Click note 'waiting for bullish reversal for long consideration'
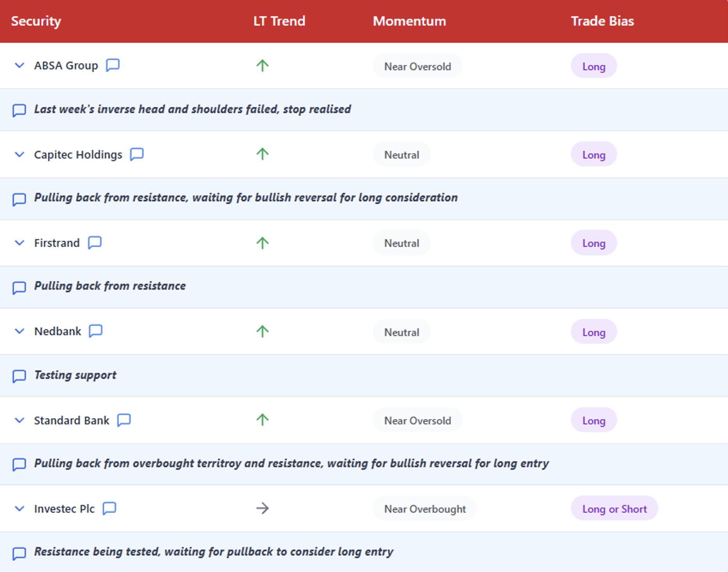Viewport: 728px width, 572px height. point(325,198)
